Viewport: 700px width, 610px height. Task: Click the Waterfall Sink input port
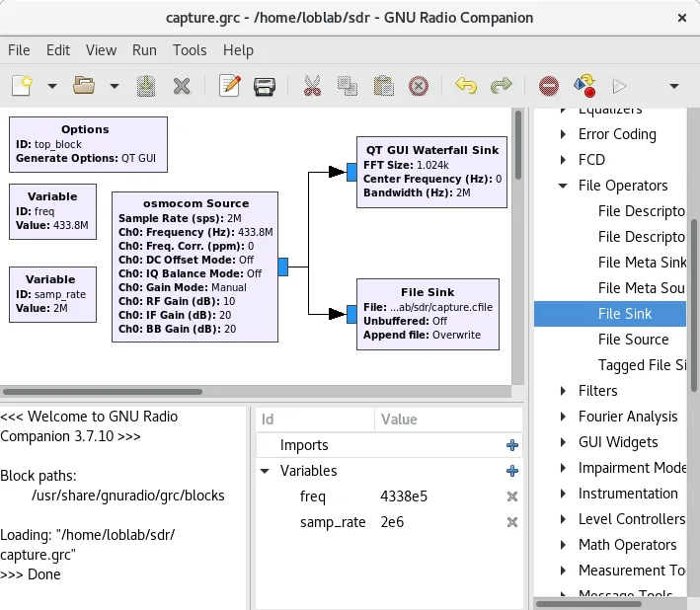click(351, 173)
